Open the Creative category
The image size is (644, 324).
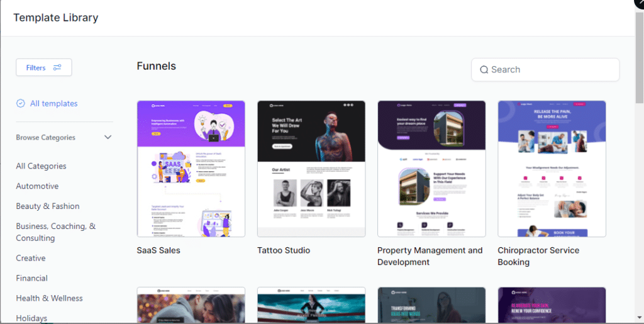point(31,258)
